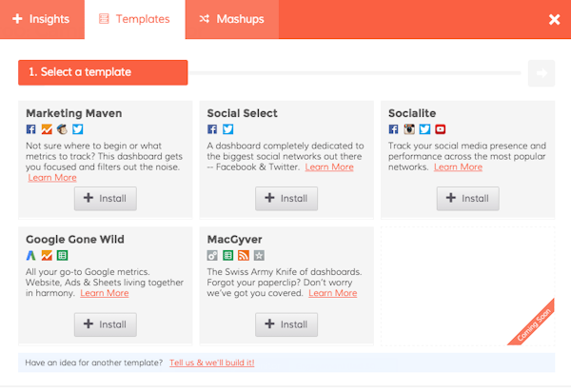Open Learn More for Google Gone Wild
This screenshot has width=571, height=392.
pos(105,293)
